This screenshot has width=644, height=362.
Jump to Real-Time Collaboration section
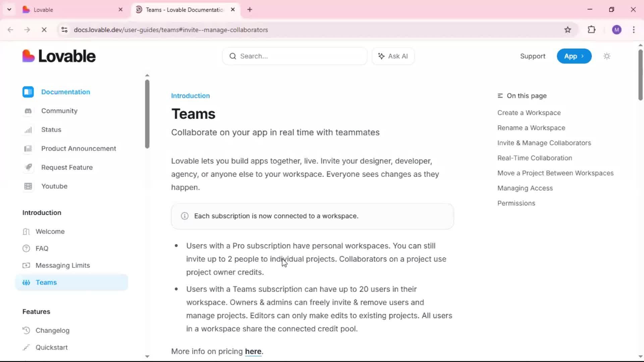[x=535, y=158]
